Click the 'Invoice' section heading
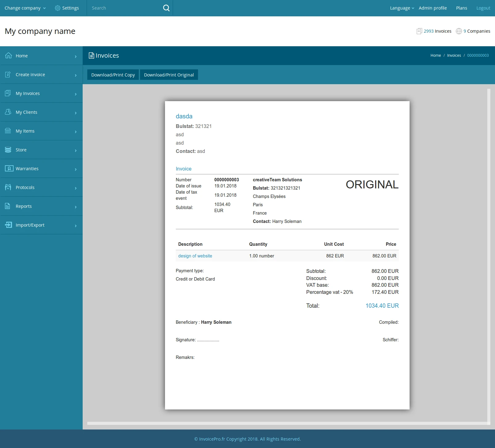This screenshot has height=448, width=495. (184, 169)
